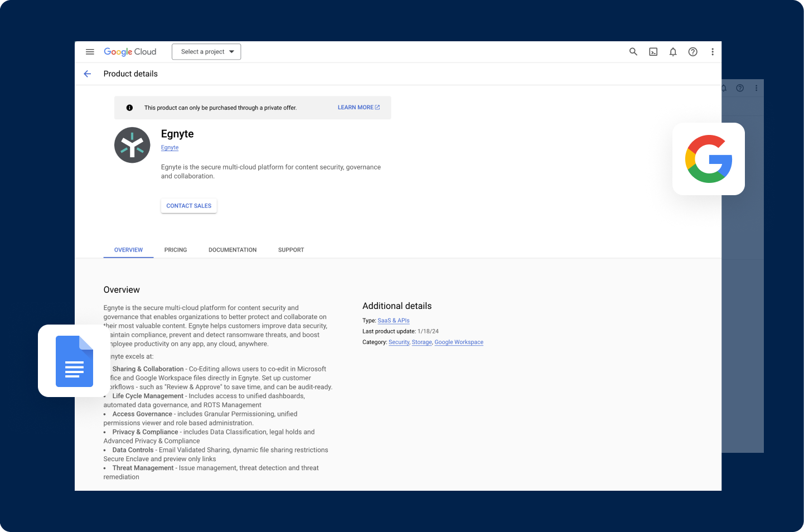Click the CONTACT SALES button

coord(188,205)
